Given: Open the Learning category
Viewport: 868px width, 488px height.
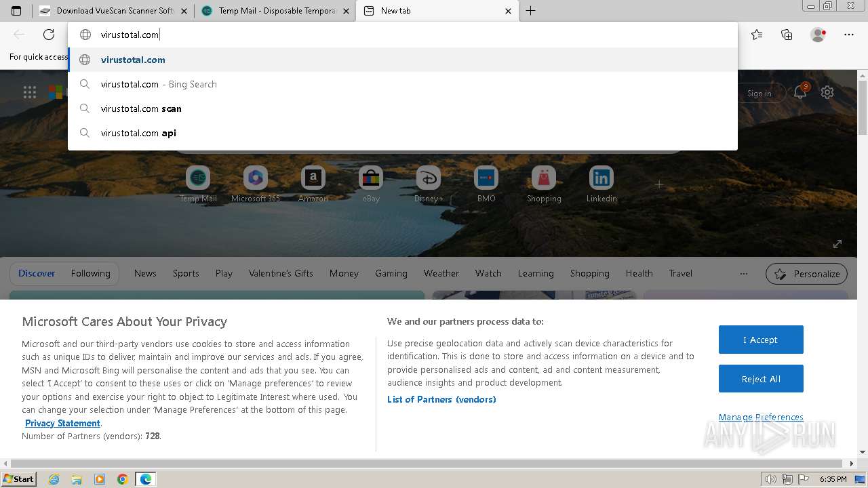Looking at the screenshot, I should [536, 273].
